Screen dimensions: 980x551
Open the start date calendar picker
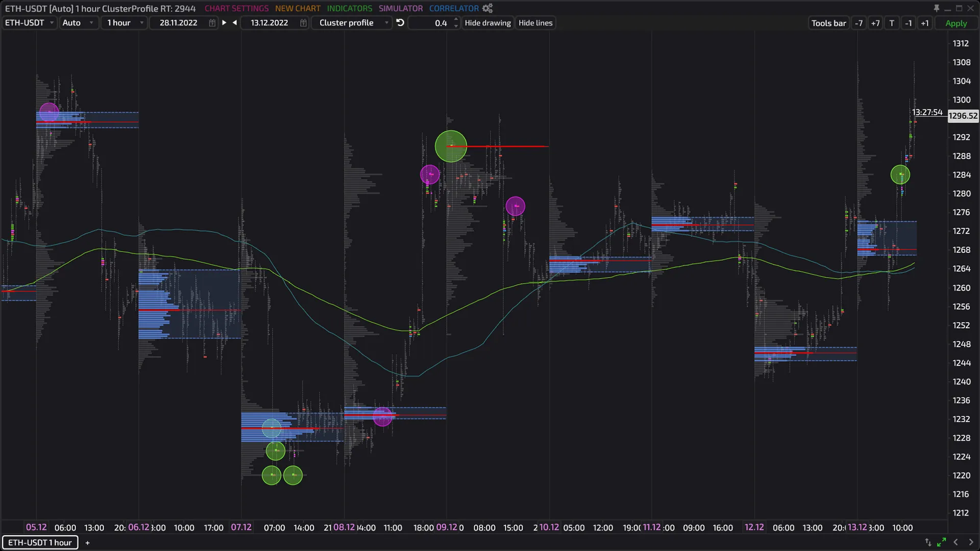tap(212, 23)
